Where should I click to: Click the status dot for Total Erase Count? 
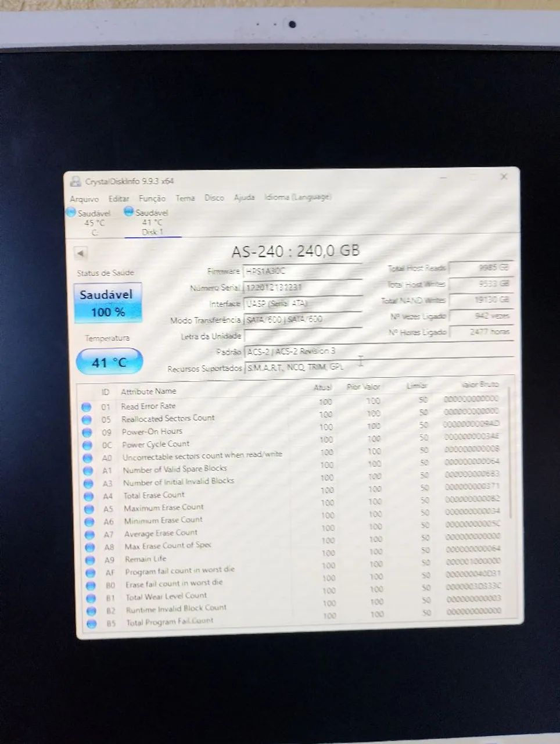(x=89, y=496)
